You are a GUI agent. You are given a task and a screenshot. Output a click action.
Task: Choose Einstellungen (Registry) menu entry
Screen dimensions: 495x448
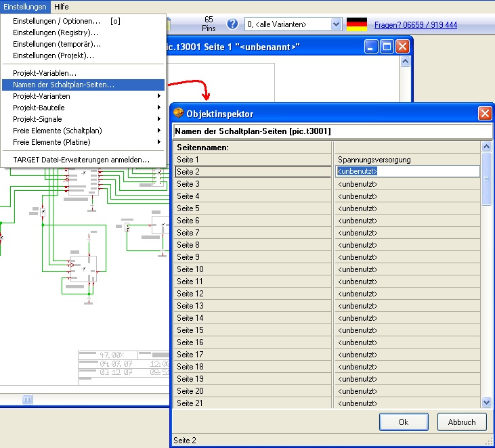pyautogui.click(x=56, y=32)
